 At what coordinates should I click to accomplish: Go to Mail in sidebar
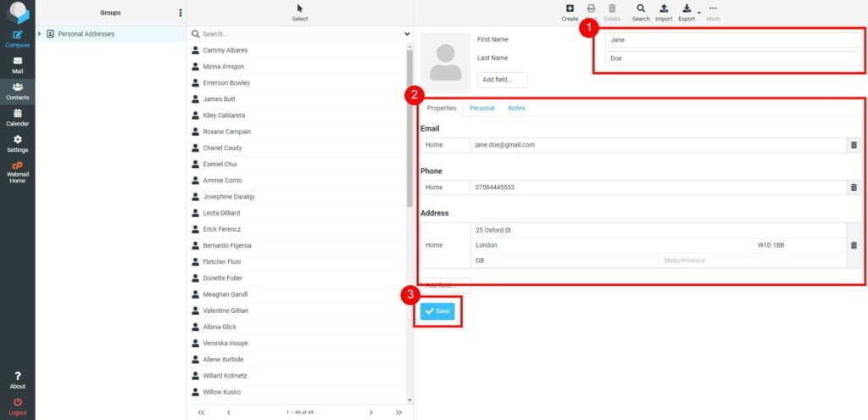point(18,64)
